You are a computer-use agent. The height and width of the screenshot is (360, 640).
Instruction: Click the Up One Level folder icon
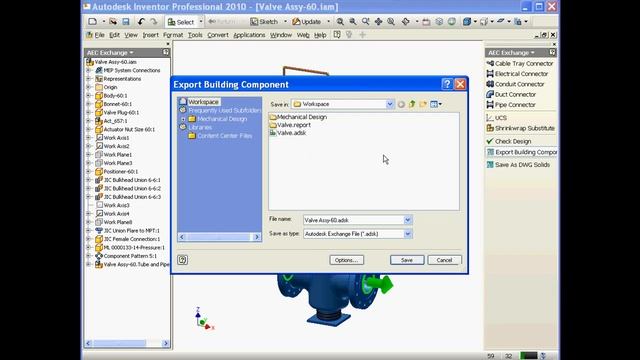pos(412,104)
